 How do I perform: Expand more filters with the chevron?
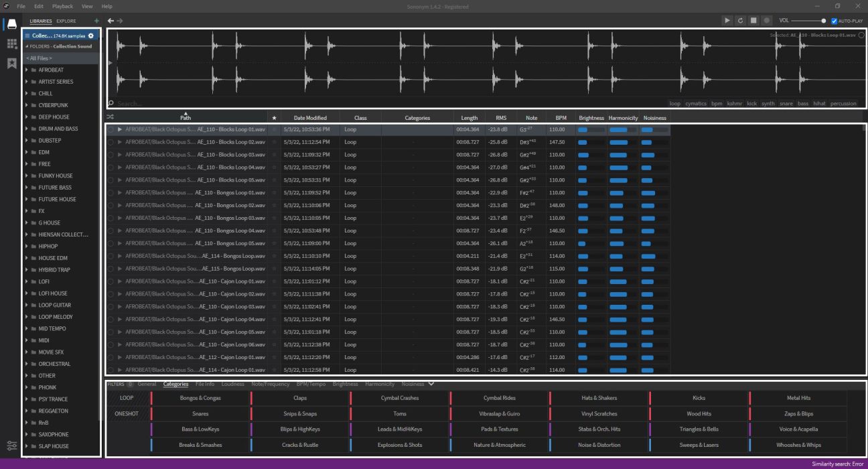click(431, 384)
